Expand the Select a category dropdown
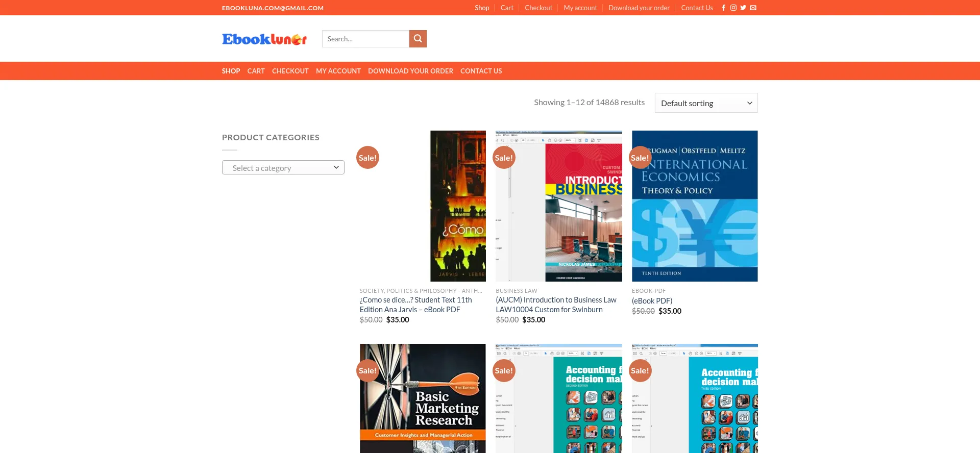 [283, 168]
